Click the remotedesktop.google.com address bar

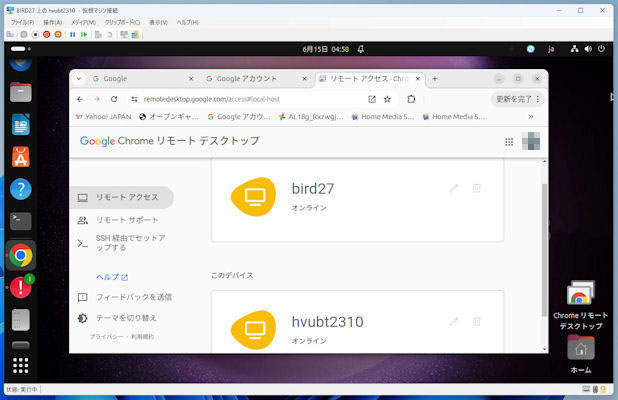click(212, 99)
